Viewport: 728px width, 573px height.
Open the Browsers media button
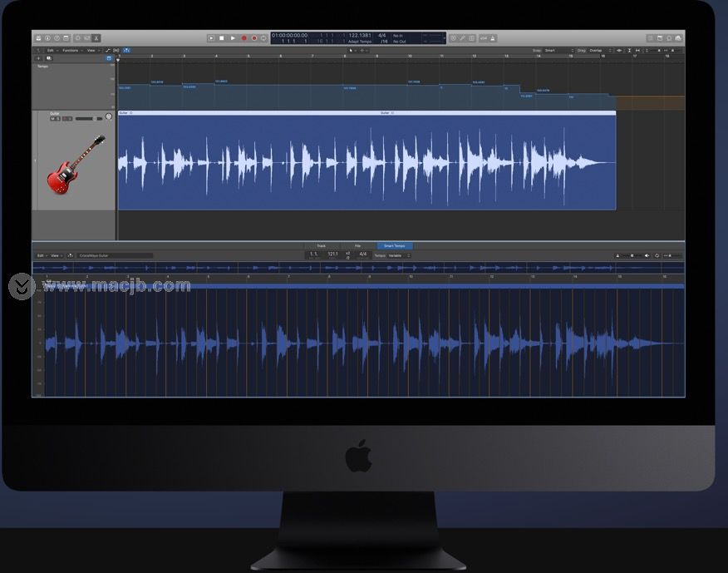[678, 38]
